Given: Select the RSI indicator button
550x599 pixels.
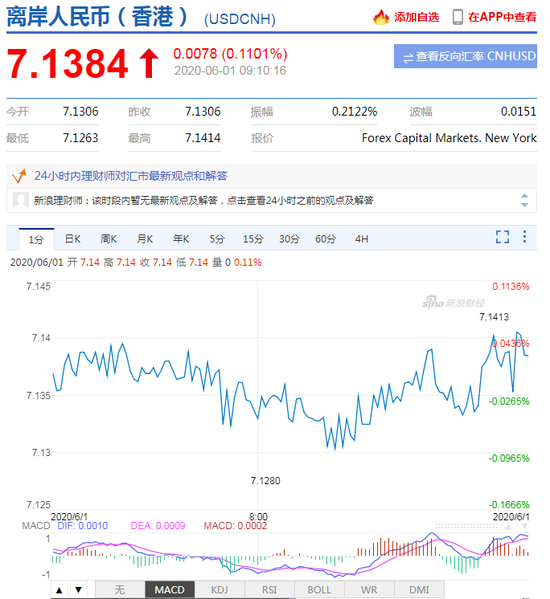Looking at the screenshot, I should point(269,590).
